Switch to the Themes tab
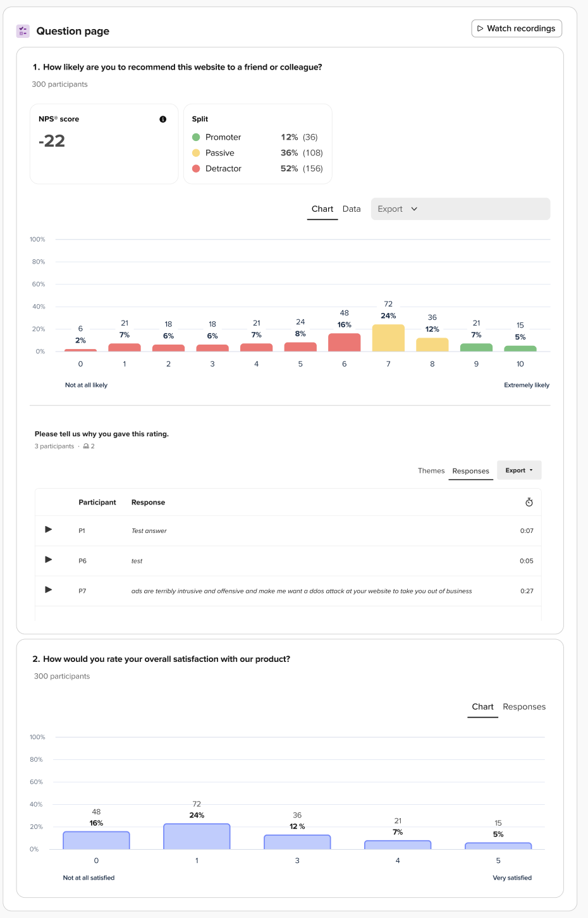Viewport: 588px width, 918px height. pos(431,471)
